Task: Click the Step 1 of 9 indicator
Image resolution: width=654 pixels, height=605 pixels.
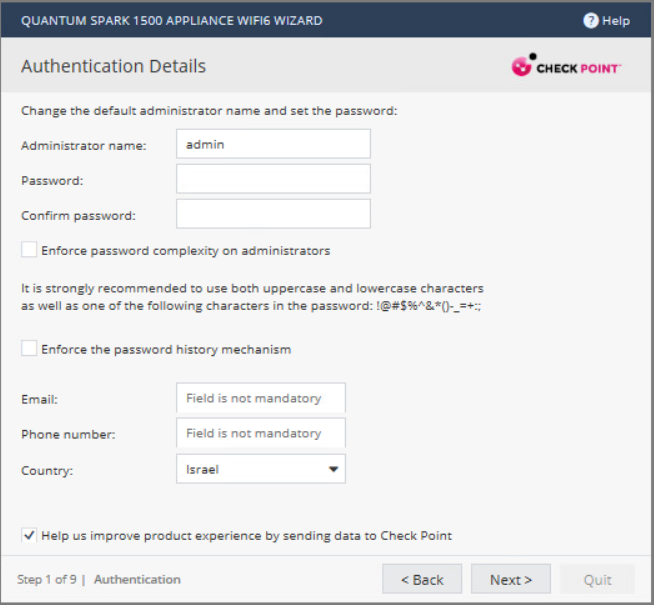Action: [x=47, y=579]
